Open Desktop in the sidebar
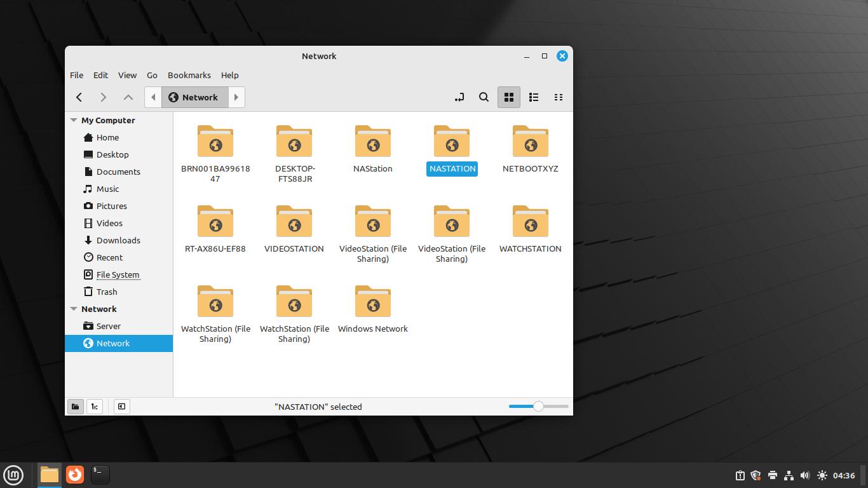Image resolution: width=868 pixels, height=488 pixels. [119, 154]
